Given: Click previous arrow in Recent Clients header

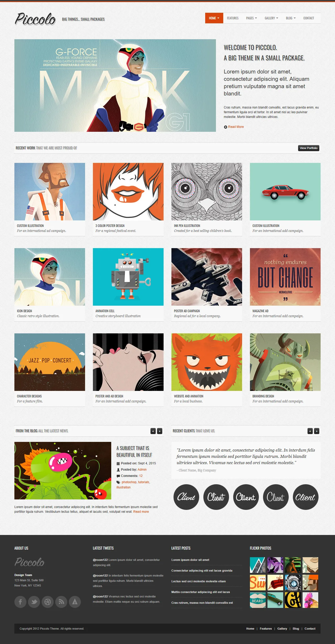Looking at the screenshot, I should point(310,431).
